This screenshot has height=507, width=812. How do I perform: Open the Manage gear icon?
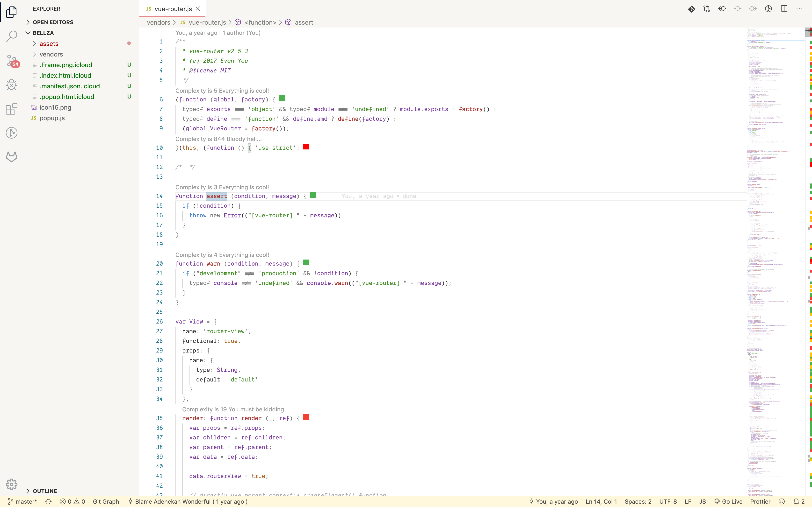(12, 484)
